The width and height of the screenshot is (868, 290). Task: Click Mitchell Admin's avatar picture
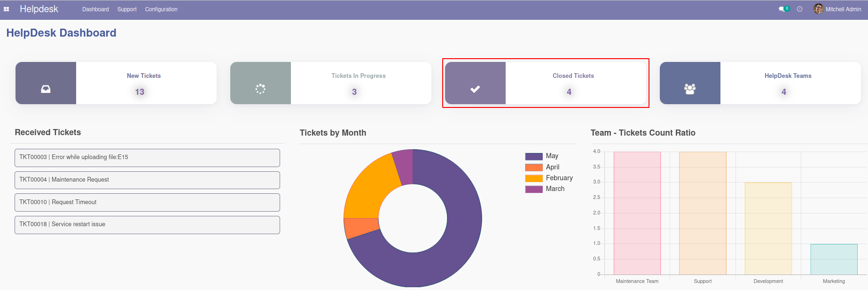(x=818, y=9)
